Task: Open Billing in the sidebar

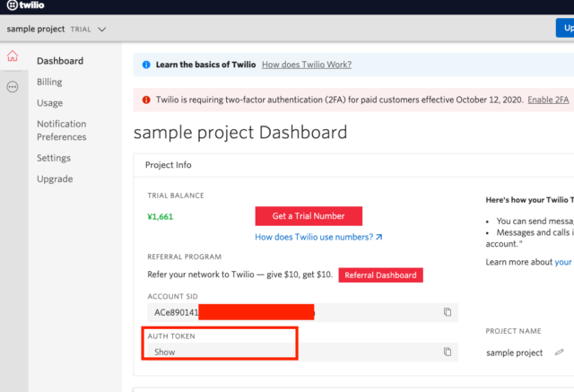Action: pos(49,82)
